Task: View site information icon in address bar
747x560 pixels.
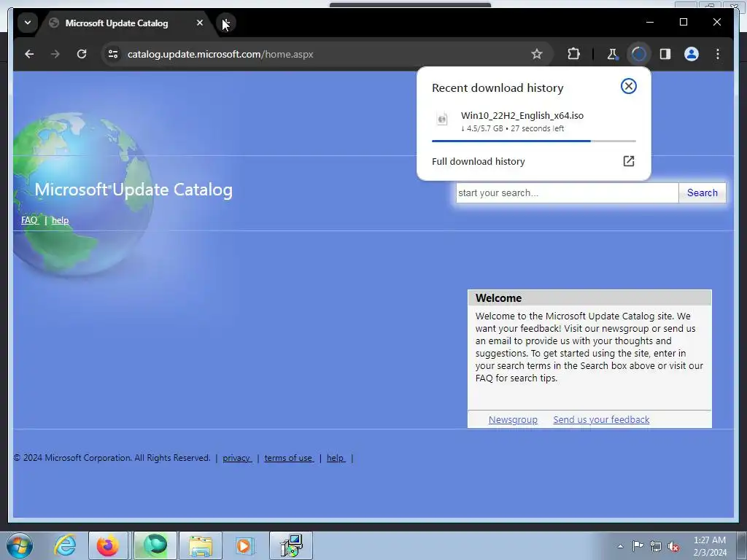Action: [113, 54]
